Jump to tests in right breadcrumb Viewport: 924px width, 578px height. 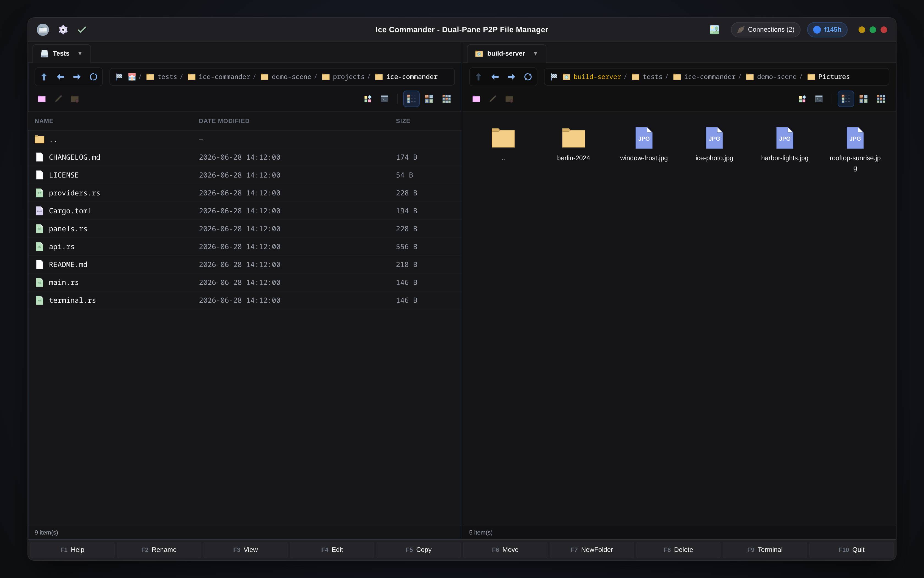tap(647, 77)
